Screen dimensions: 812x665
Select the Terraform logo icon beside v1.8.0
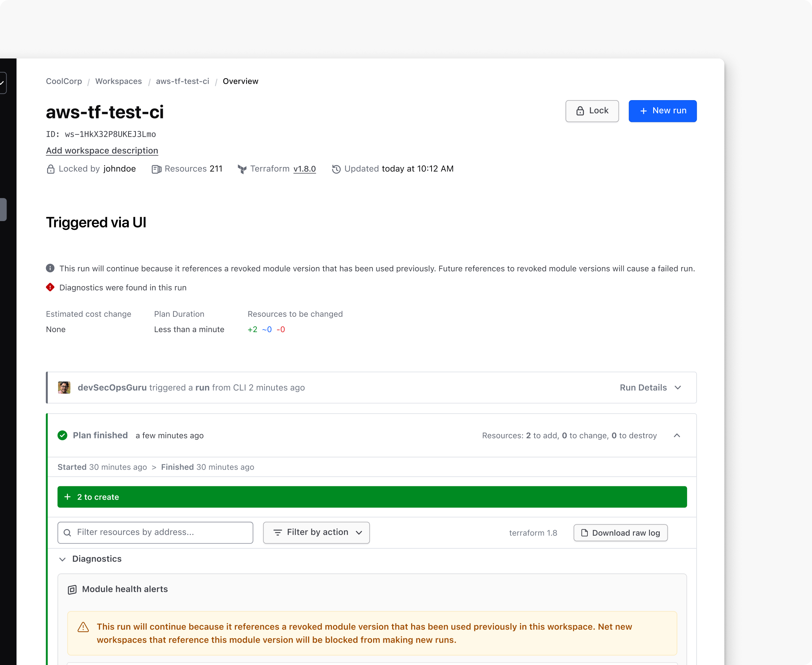(x=242, y=169)
